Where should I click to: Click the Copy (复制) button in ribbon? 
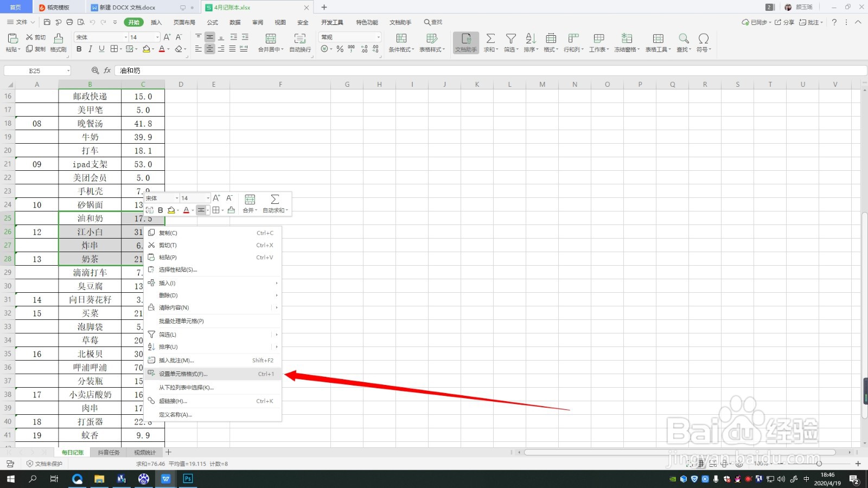point(36,49)
